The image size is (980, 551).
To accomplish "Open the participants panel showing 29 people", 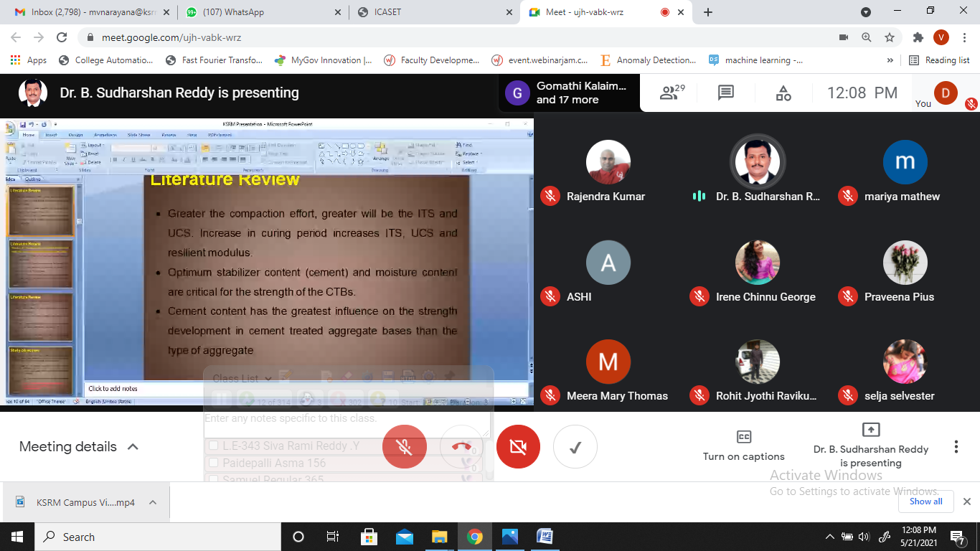I will 672,93.
